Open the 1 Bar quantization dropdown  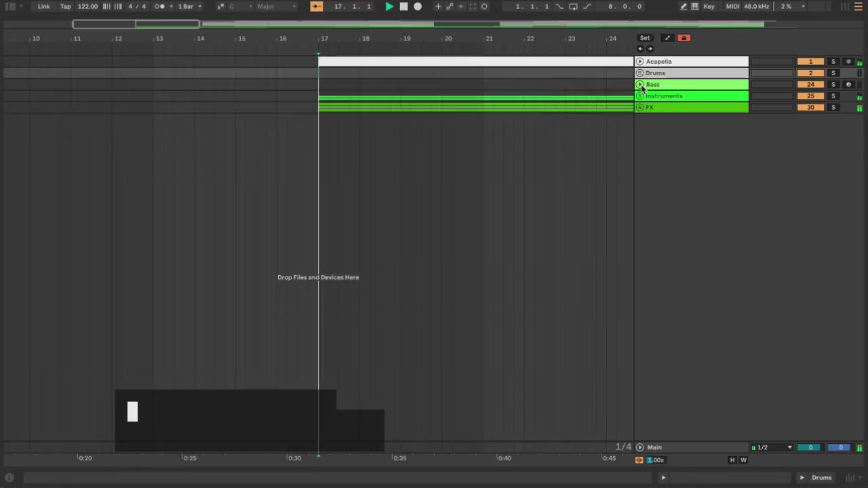pyautogui.click(x=189, y=7)
